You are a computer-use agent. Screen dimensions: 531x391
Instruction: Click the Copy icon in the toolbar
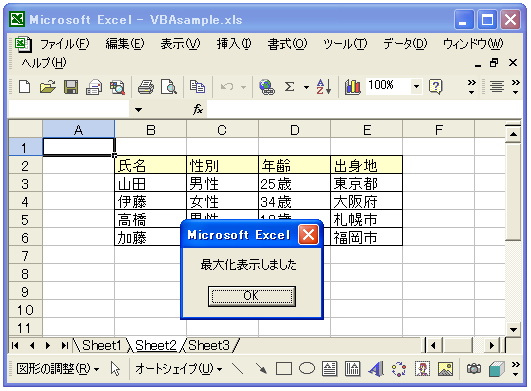coord(197,87)
